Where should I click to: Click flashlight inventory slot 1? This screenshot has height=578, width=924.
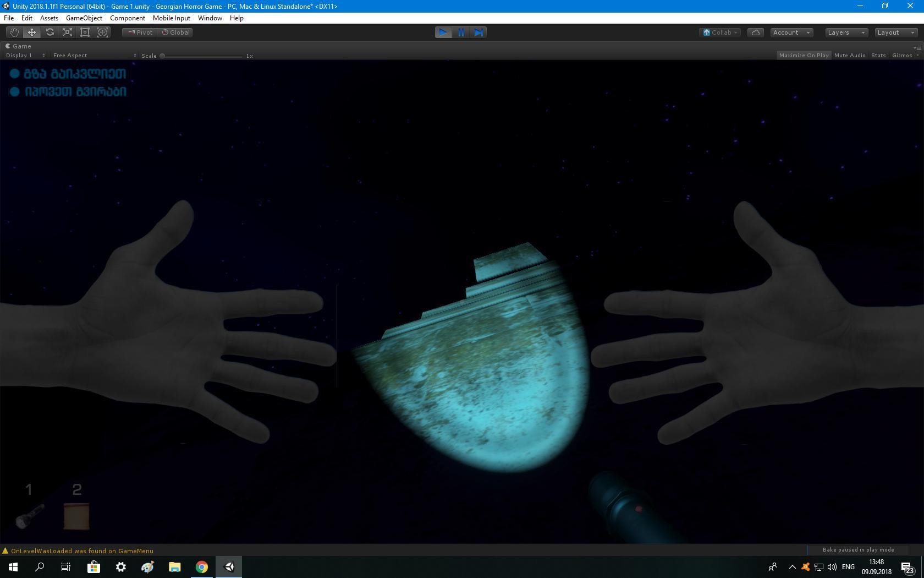click(30, 516)
